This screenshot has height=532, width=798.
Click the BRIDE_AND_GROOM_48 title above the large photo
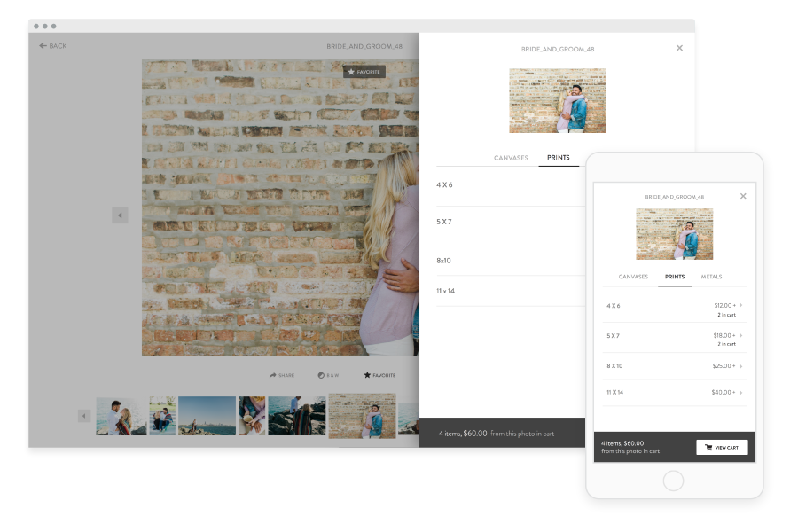(x=364, y=46)
